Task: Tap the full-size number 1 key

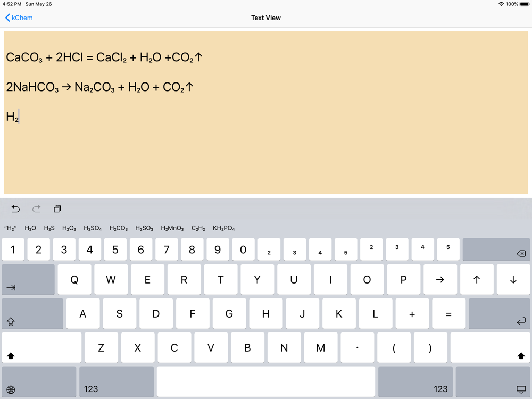Action: pyautogui.click(x=13, y=250)
